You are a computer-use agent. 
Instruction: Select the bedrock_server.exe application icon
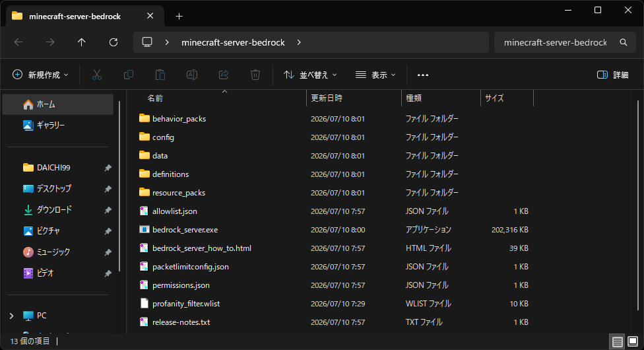pyautogui.click(x=144, y=230)
